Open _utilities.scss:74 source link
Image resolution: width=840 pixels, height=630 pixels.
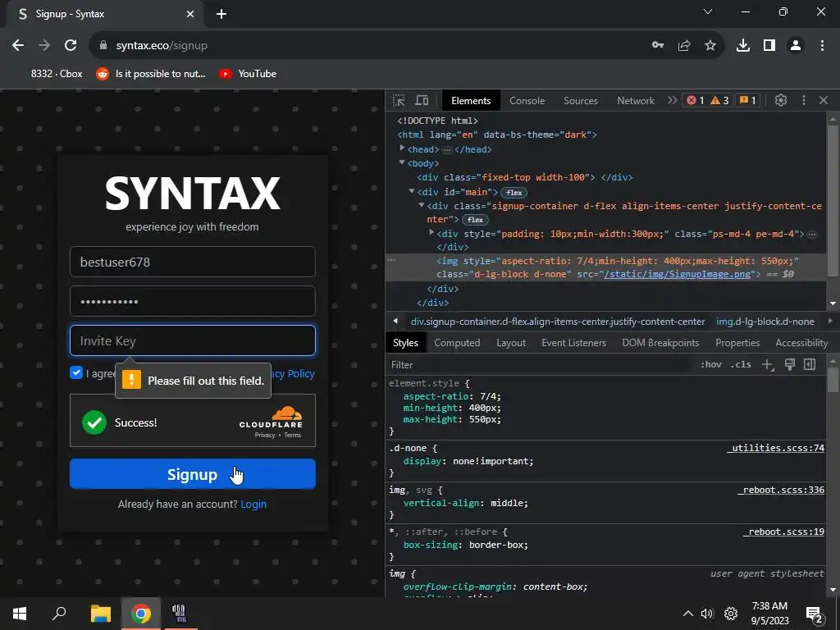coord(775,448)
